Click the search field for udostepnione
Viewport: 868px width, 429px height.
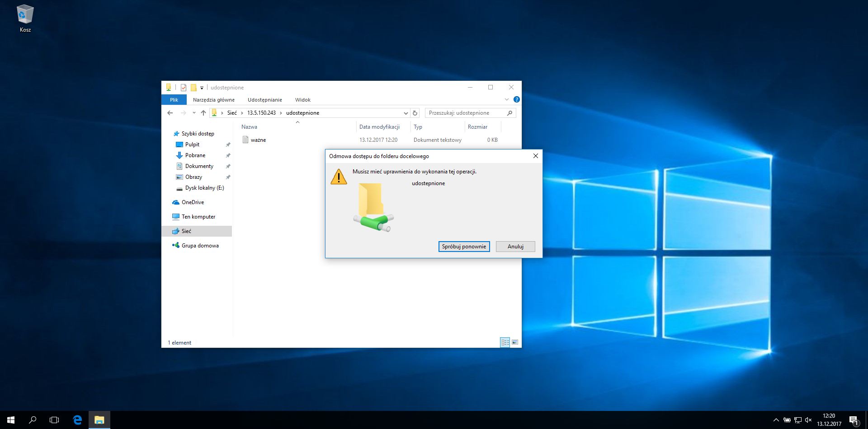pyautogui.click(x=466, y=113)
